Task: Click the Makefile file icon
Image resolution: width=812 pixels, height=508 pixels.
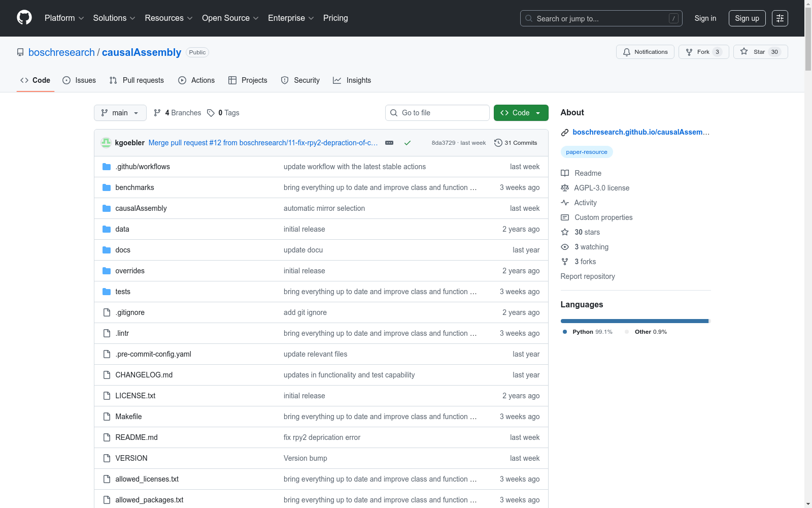Action: click(107, 417)
